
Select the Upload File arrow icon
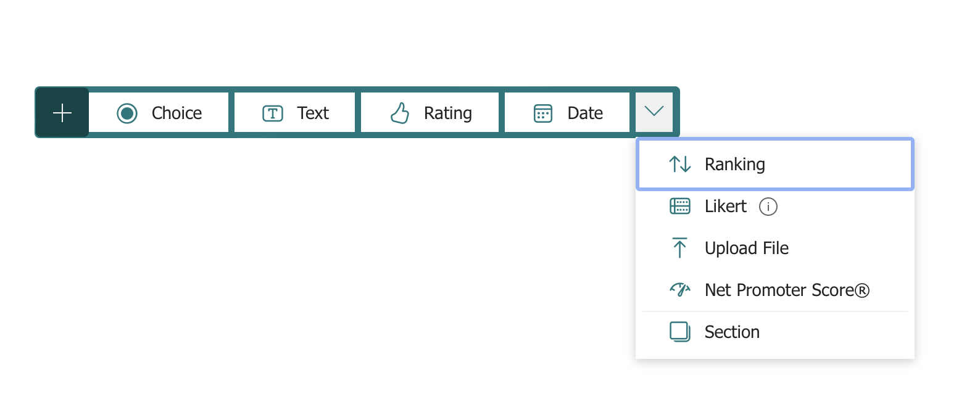click(x=679, y=247)
